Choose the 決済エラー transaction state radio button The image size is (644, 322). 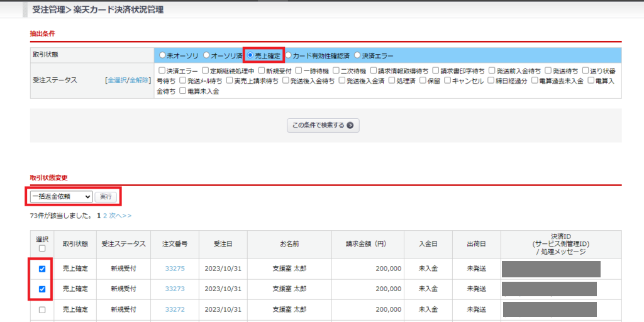[x=358, y=55]
